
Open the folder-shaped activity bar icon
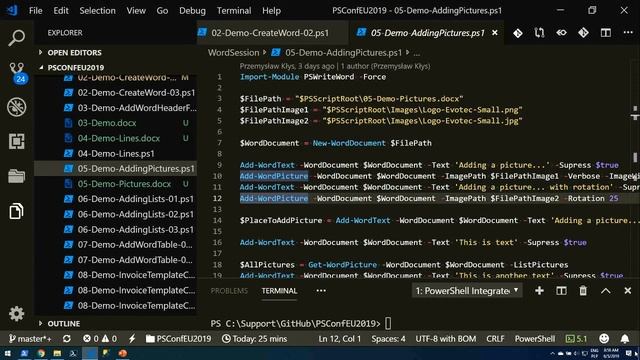click(x=16, y=176)
